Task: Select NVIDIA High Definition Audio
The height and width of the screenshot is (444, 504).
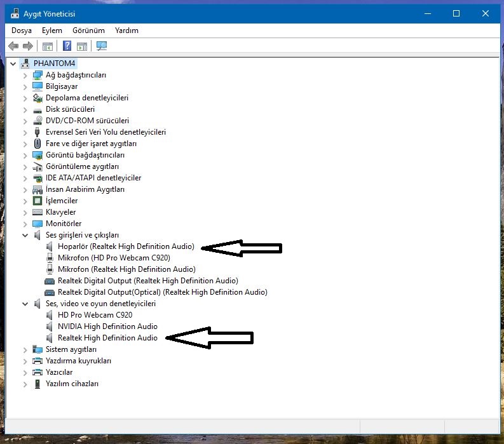Action: (x=107, y=326)
